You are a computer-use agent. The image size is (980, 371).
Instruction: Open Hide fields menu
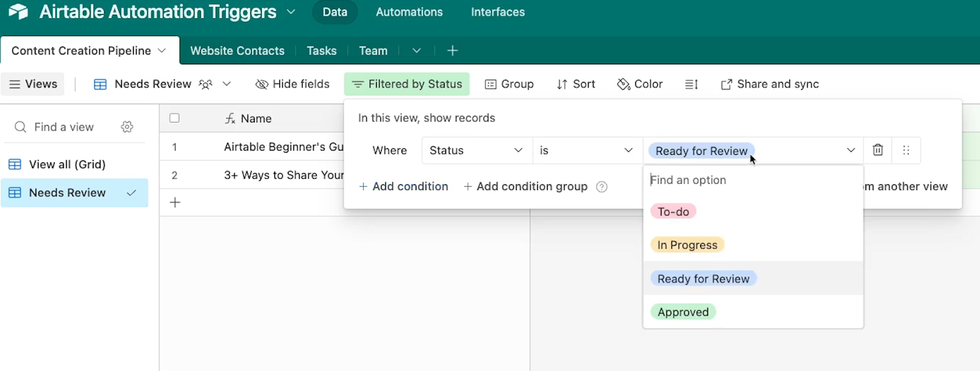coord(292,84)
